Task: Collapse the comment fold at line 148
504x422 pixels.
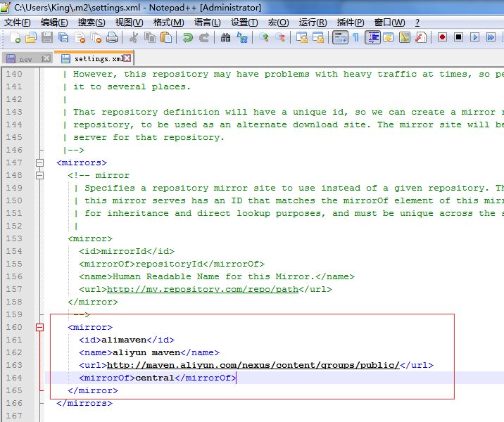Action: click(40, 175)
